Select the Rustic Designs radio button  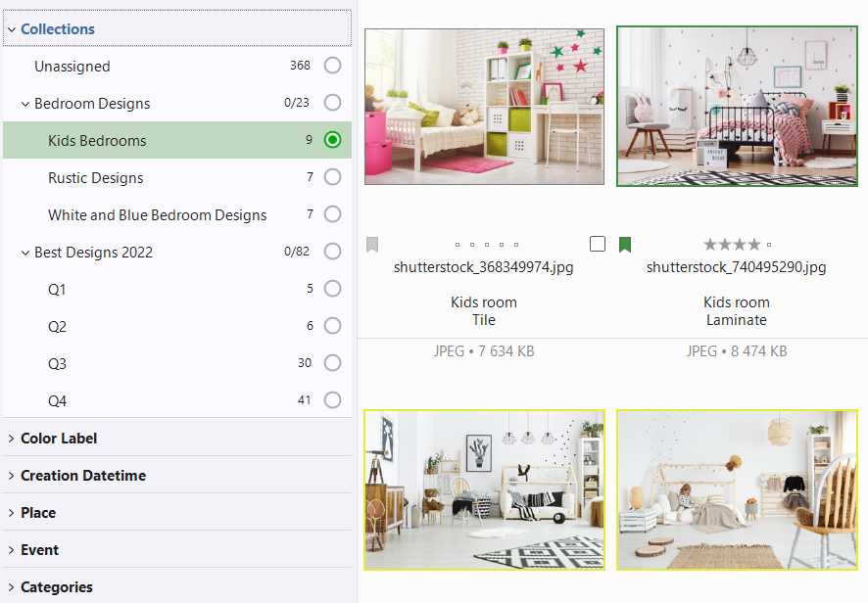coord(333,178)
